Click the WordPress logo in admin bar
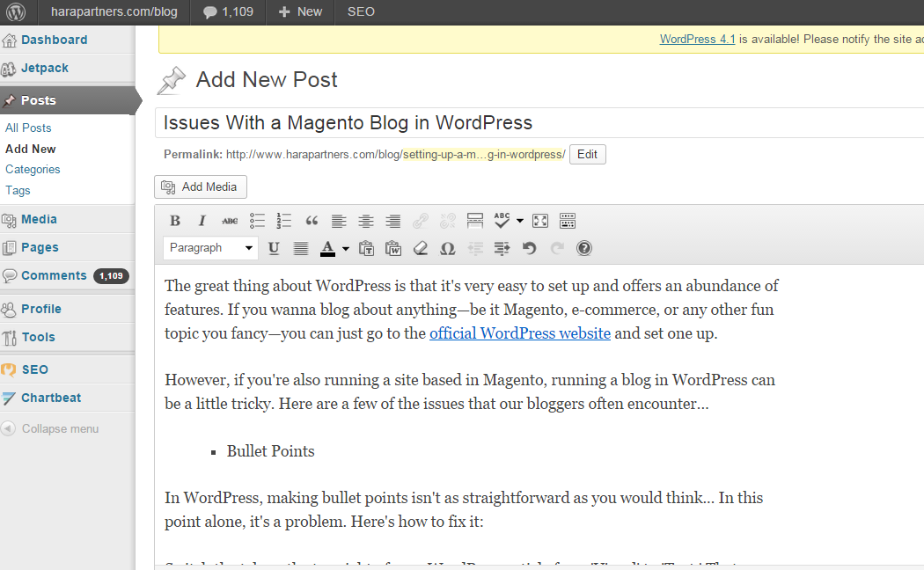 pos(16,11)
